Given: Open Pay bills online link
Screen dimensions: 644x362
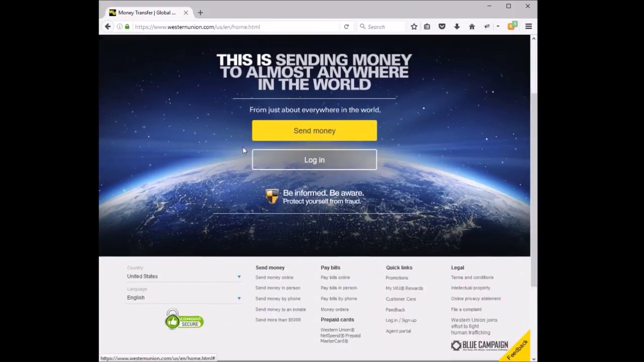Looking at the screenshot, I should click(x=335, y=278).
